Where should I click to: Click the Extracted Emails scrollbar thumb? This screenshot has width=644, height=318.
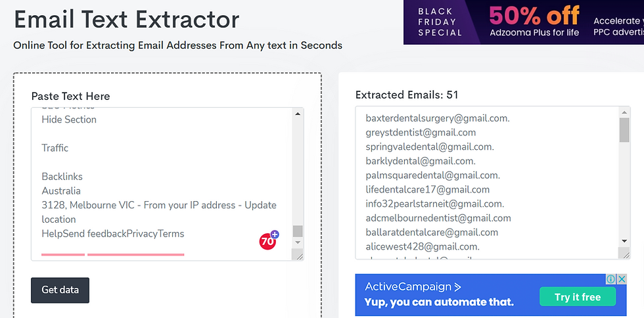624,130
